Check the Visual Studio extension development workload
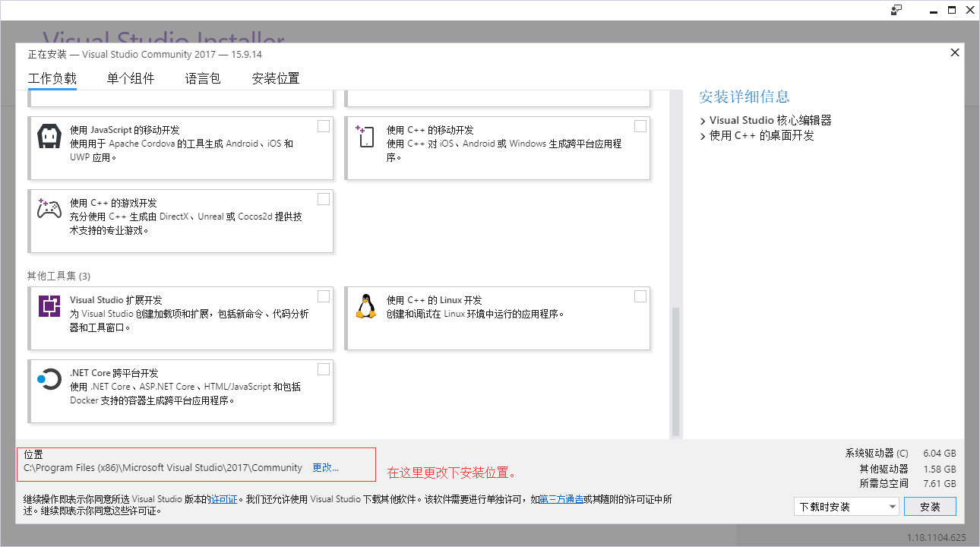Screen dimensions: 980x547 324,296
